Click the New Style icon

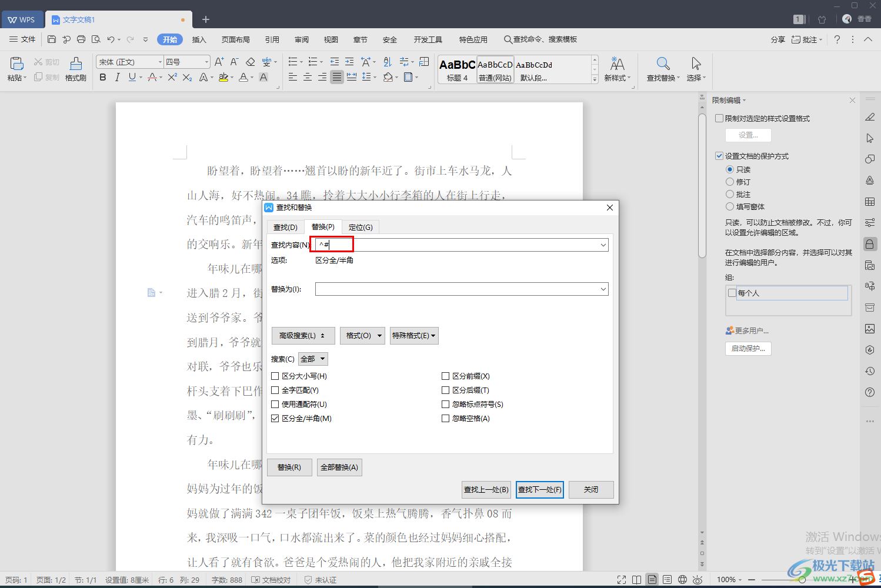(x=617, y=64)
